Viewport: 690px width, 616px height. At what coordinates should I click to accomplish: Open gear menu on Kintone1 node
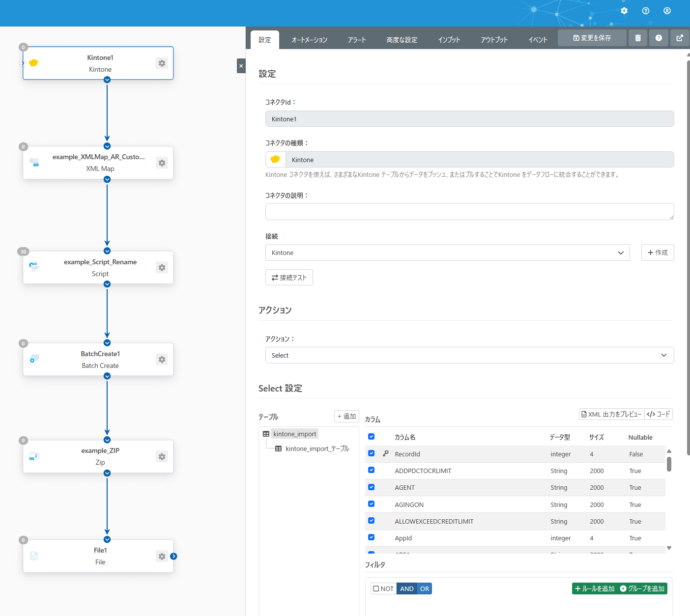162,63
